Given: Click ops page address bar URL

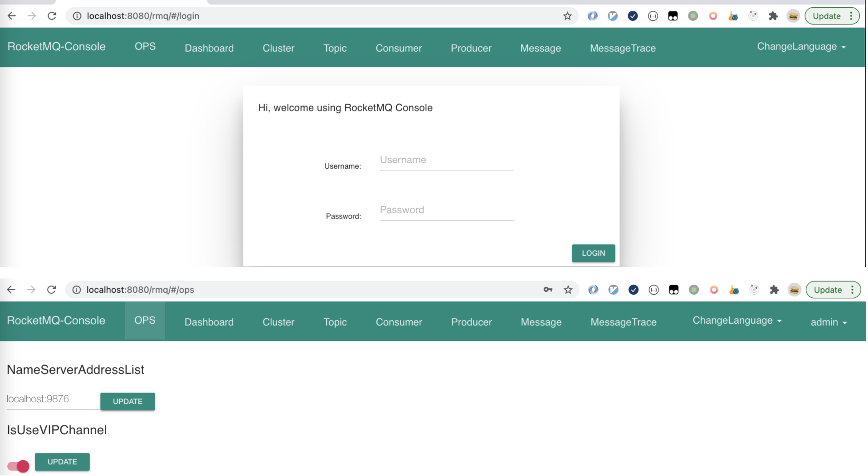Looking at the screenshot, I should 141,290.
